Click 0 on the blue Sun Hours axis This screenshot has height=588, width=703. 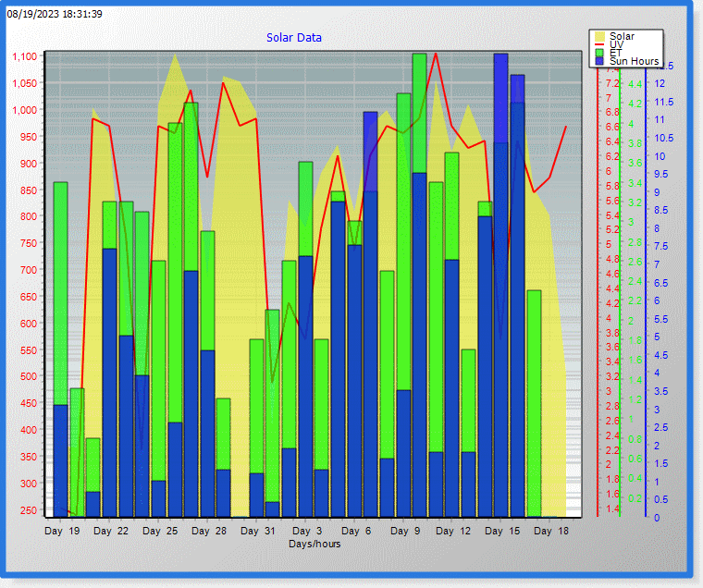[x=657, y=518]
